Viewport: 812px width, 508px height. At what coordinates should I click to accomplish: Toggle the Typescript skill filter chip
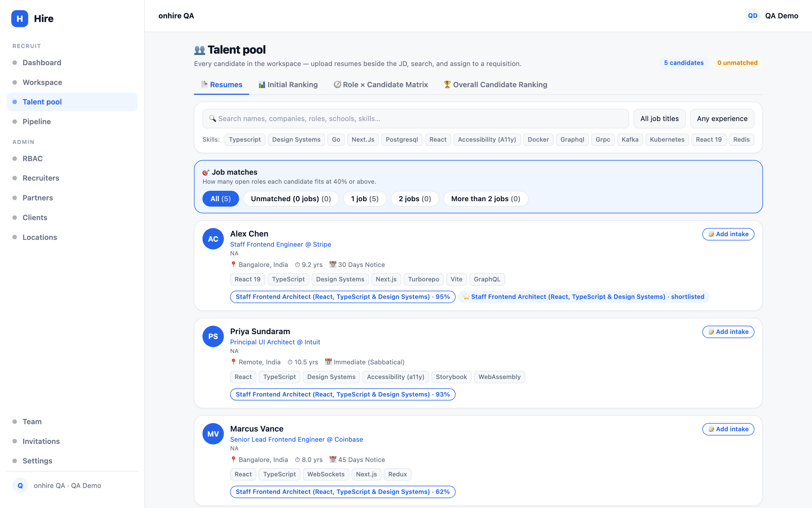tap(245, 139)
